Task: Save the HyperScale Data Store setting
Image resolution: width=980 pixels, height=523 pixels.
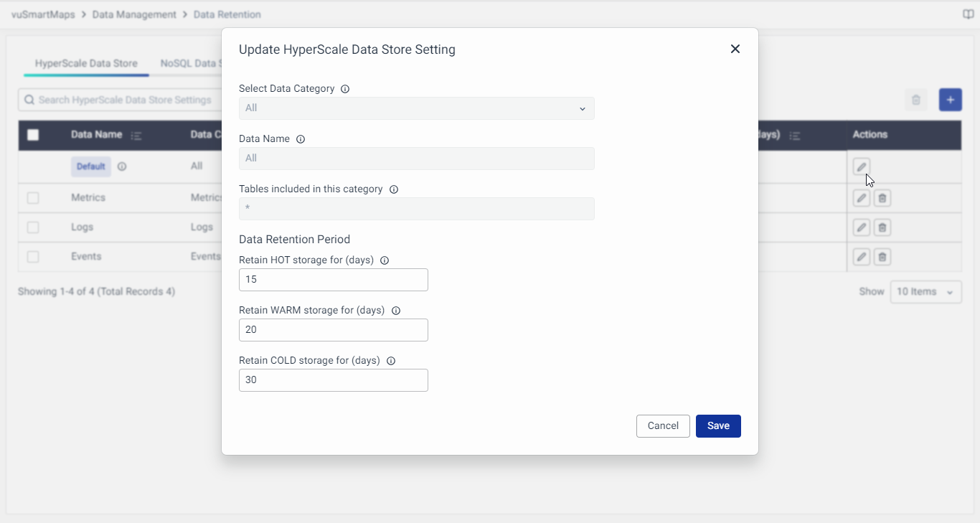Action: click(x=718, y=426)
